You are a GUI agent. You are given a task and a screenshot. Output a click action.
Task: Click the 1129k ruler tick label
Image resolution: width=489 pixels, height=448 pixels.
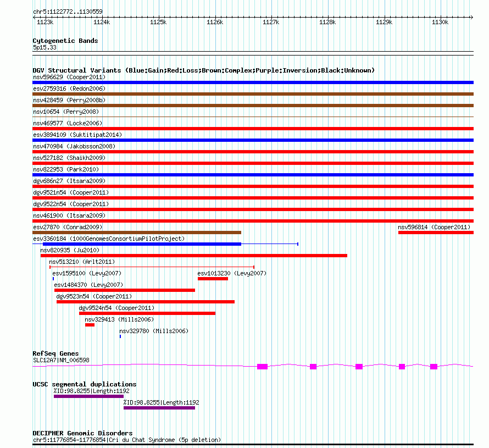click(384, 22)
